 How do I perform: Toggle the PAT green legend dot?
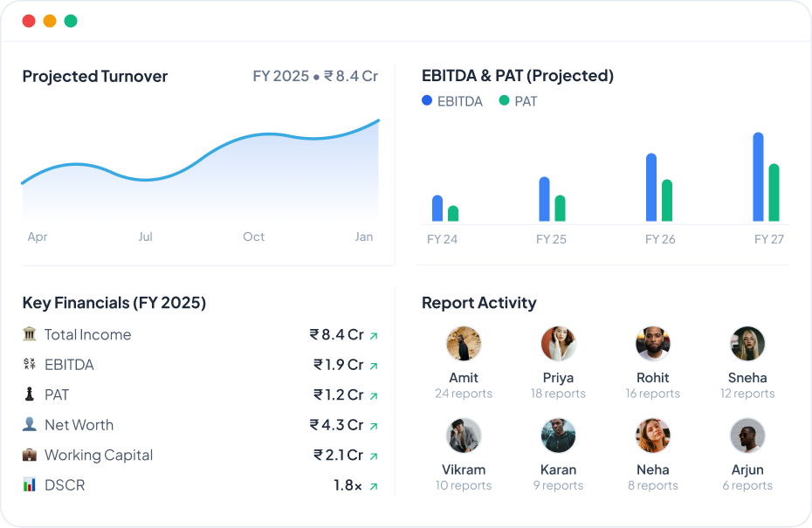pos(504,100)
